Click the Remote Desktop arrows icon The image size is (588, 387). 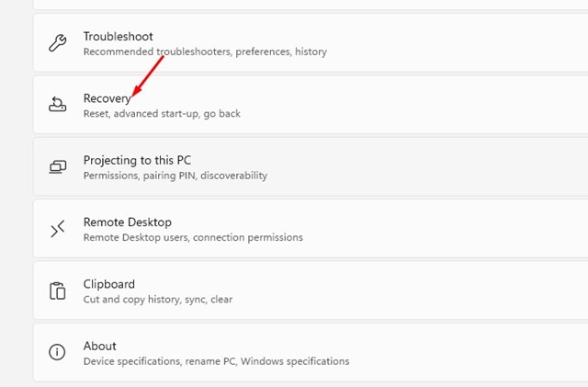[x=57, y=229]
